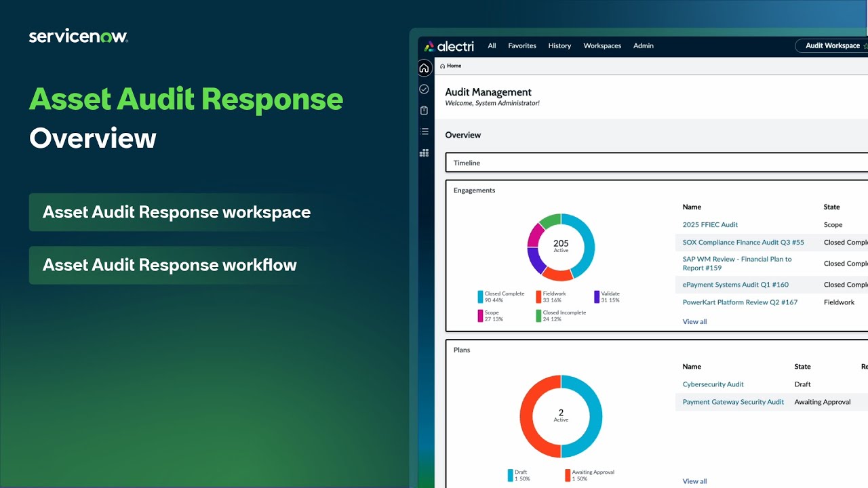This screenshot has height=488, width=868.
Task: Select the home icon in the breadcrumb
Action: (x=442, y=66)
